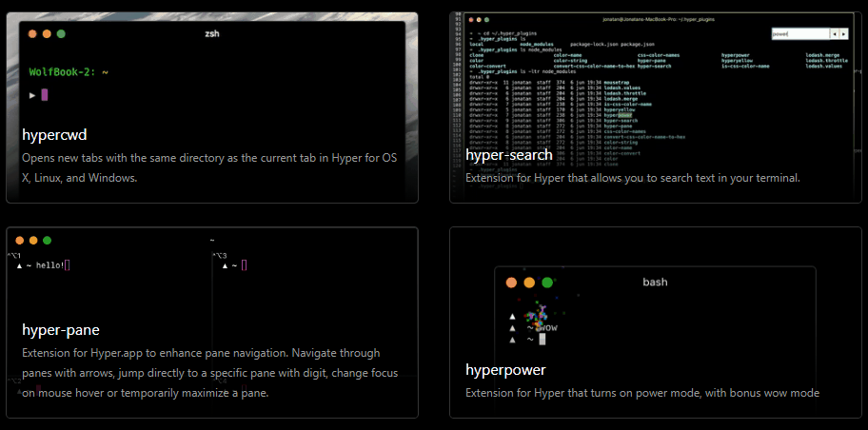
Task: Click "package-lock.json" in the terminal listing
Action: point(594,45)
